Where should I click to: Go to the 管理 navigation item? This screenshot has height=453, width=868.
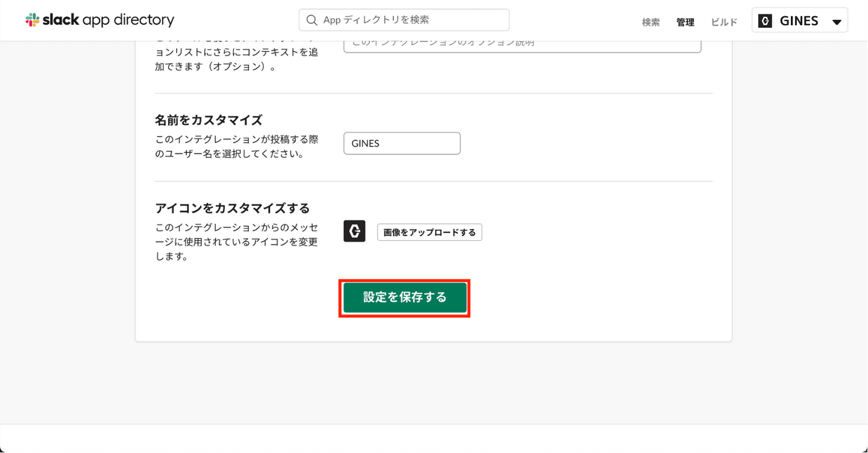coord(685,22)
